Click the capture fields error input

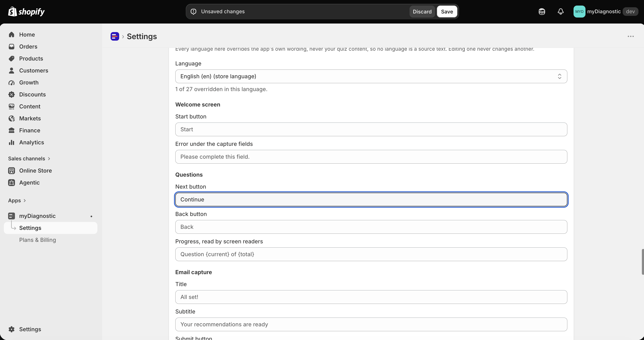371,157
